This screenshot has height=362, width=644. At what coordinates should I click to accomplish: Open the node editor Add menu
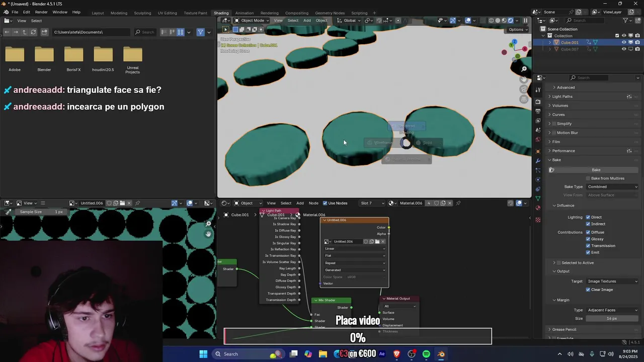point(300,203)
